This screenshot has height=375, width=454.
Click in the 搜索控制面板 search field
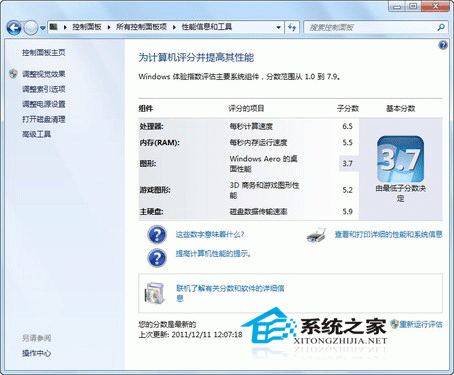pos(371,27)
